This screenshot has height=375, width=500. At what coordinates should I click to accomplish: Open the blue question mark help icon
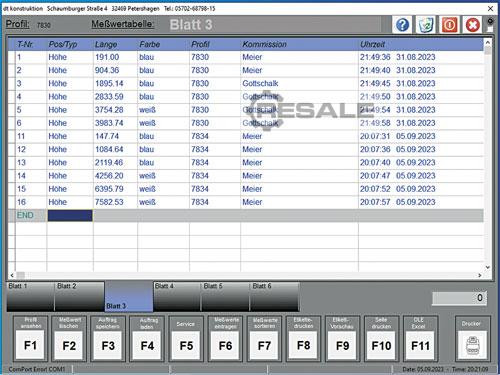coord(402,25)
